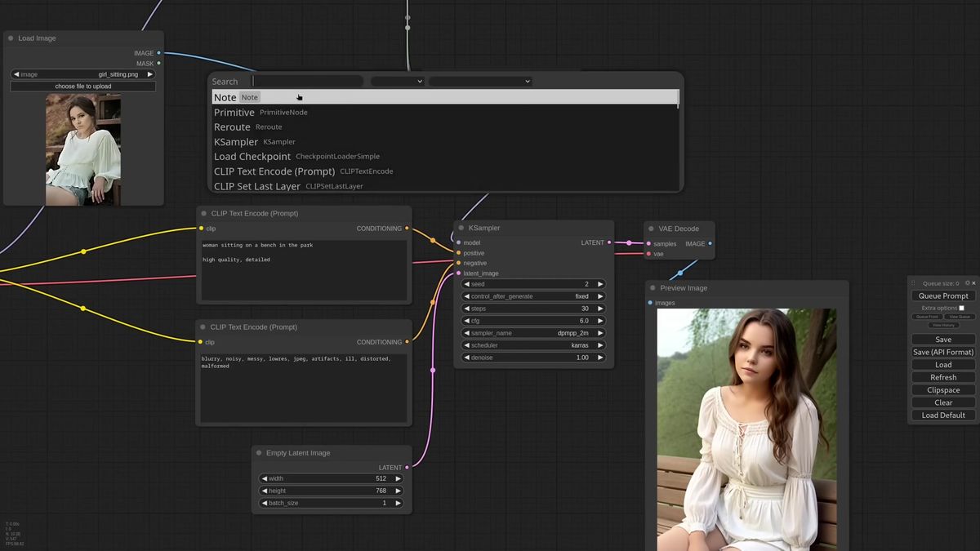
Task: Collapse the Empty Latent Image node via its title dot
Action: (x=259, y=453)
